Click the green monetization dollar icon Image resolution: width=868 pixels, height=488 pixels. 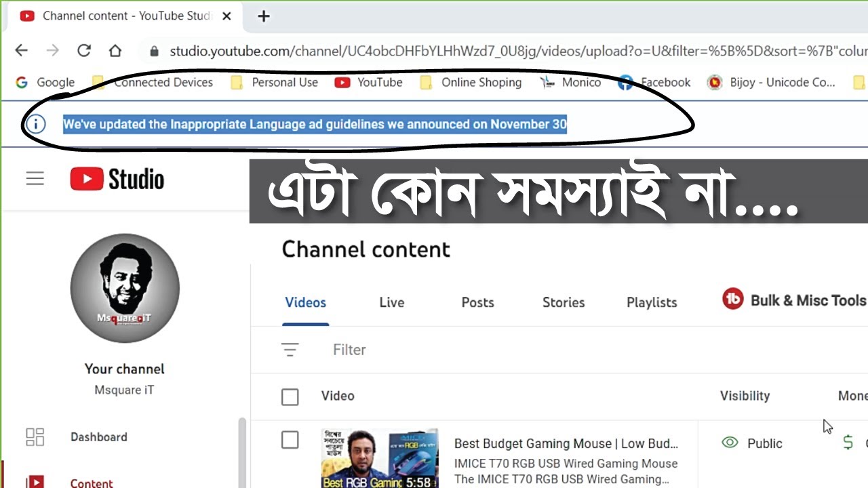[x=848, y=443]
